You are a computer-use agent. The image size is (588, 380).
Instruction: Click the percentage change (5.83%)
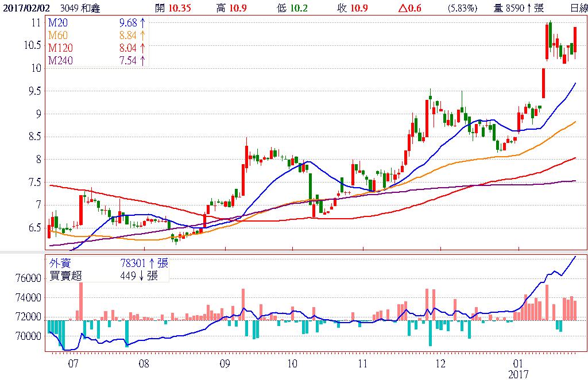(462, 8)
